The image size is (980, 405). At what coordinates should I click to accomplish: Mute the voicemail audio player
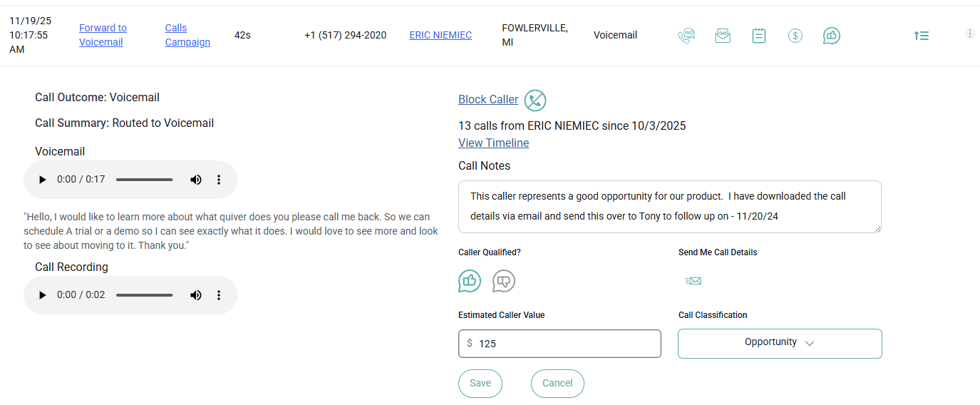tap(196, 180)
